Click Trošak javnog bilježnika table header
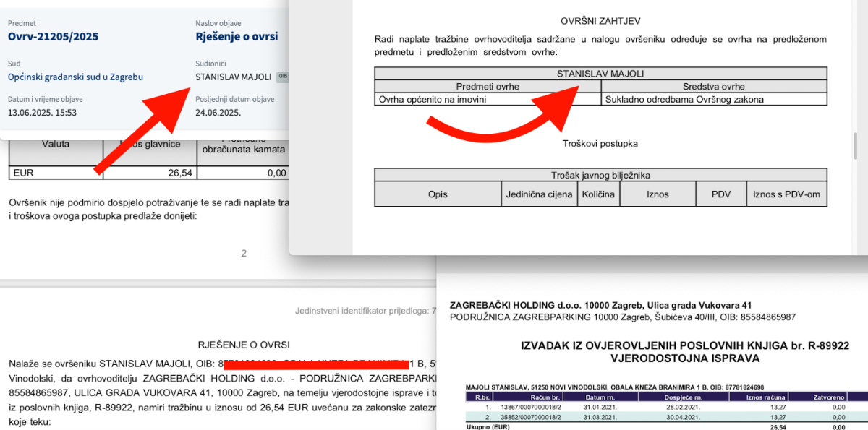The image size is (868, 430). pos(600,175)
